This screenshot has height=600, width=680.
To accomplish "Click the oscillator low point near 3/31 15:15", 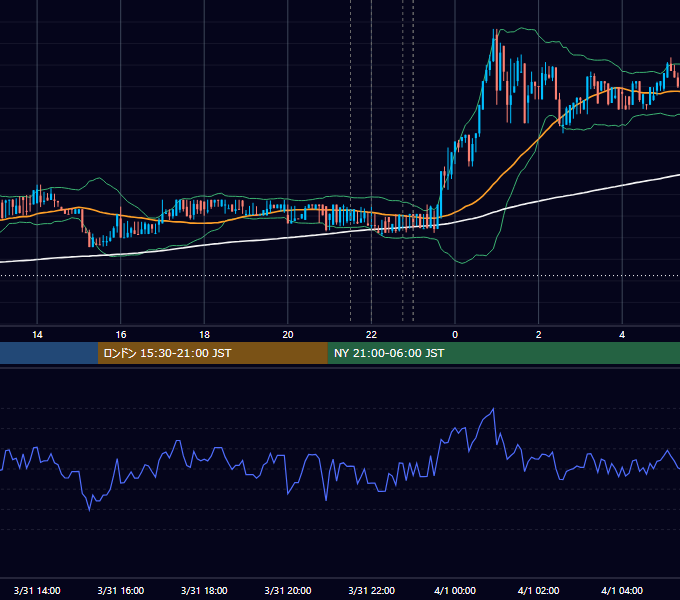I will [90, 510].
